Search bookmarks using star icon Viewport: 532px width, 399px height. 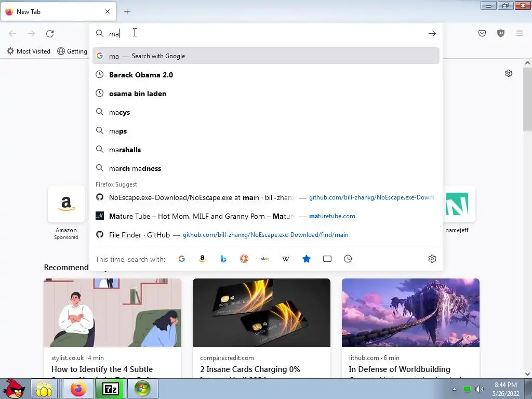click(307, 259)
